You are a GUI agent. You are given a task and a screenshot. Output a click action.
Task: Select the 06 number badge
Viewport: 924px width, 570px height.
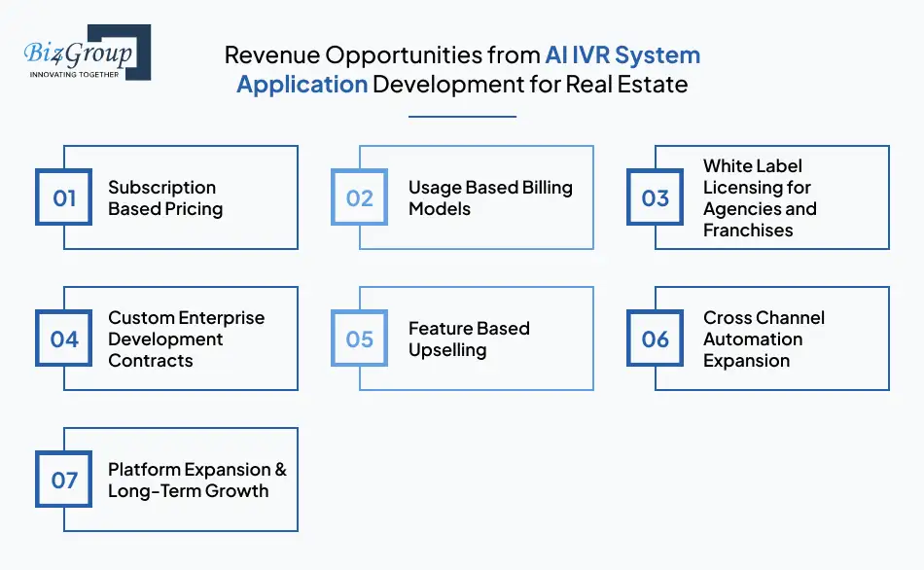pos(655,338)
